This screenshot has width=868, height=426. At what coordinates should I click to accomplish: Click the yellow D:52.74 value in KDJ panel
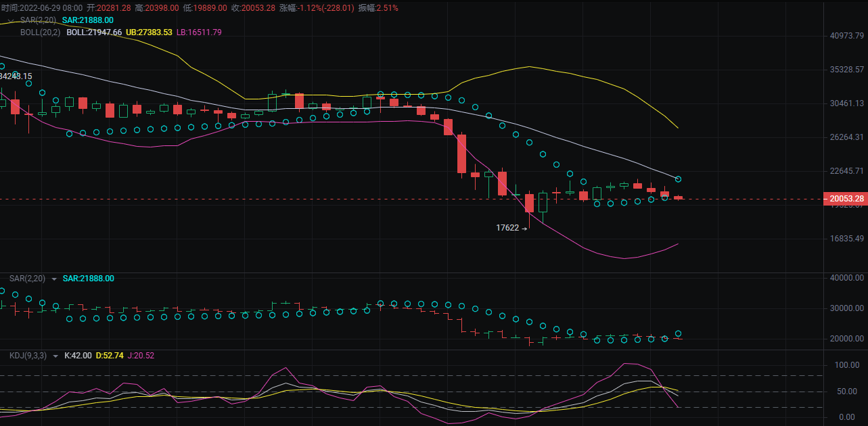109,356
